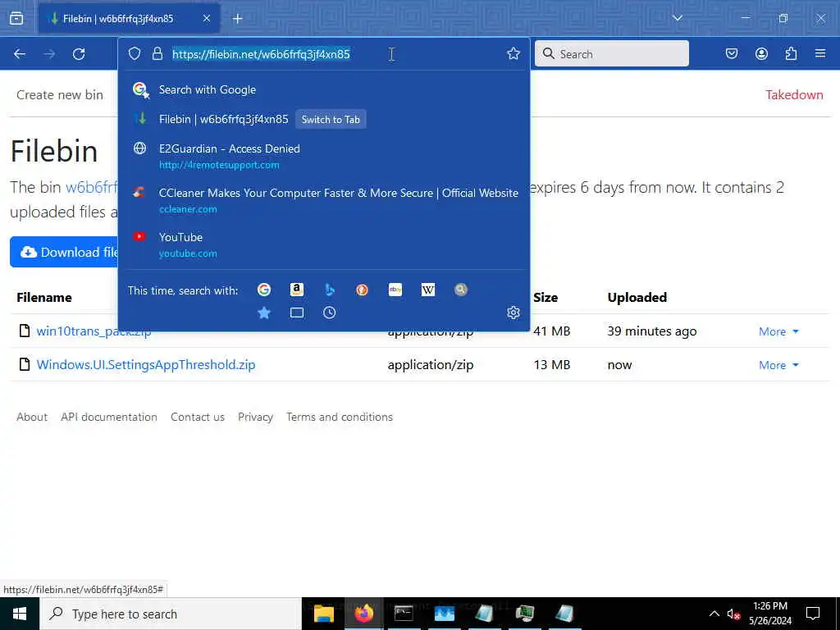
Task: Focus the toolbar Search box
Action: click(x=612, y=53)
